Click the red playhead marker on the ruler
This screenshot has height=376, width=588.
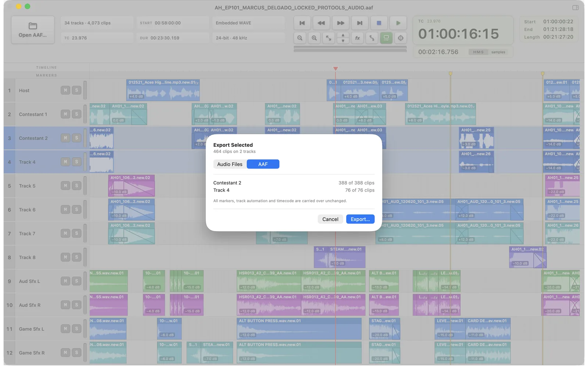click(x=336, y=69)
